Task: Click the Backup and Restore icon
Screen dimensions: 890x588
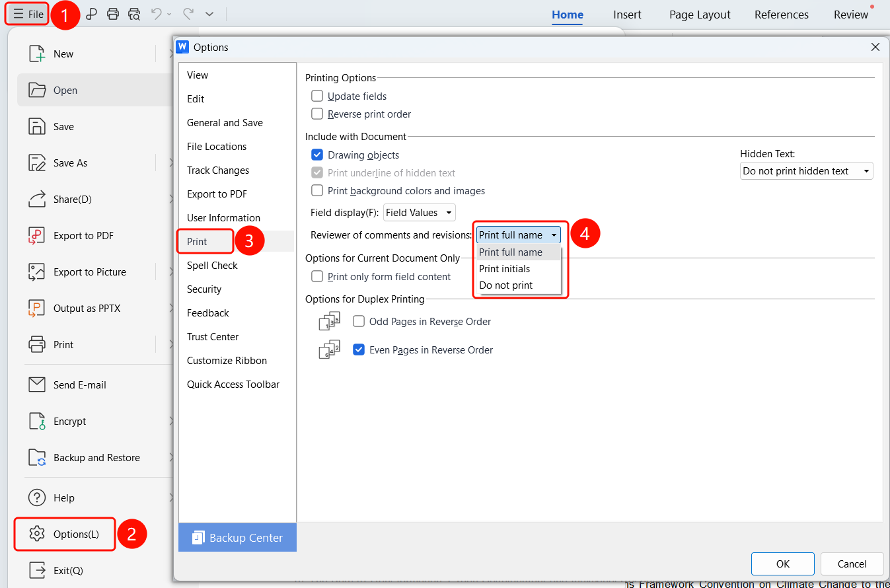Action: pyautogui.click(x=37, y=458)
